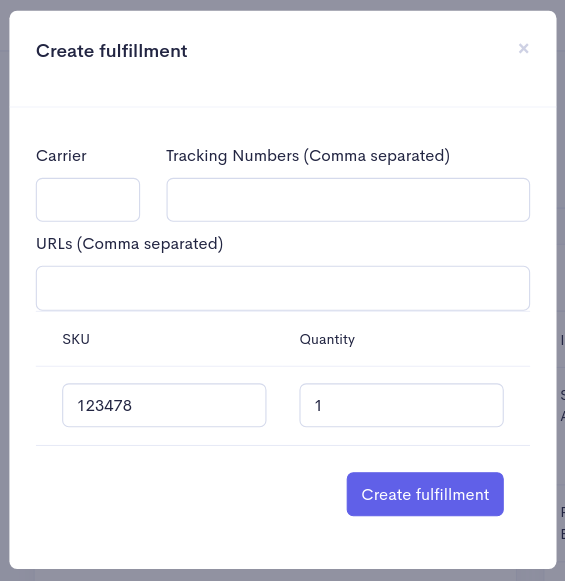Click empty footer area left of submit button
The image size is (565, 581).
191,494
